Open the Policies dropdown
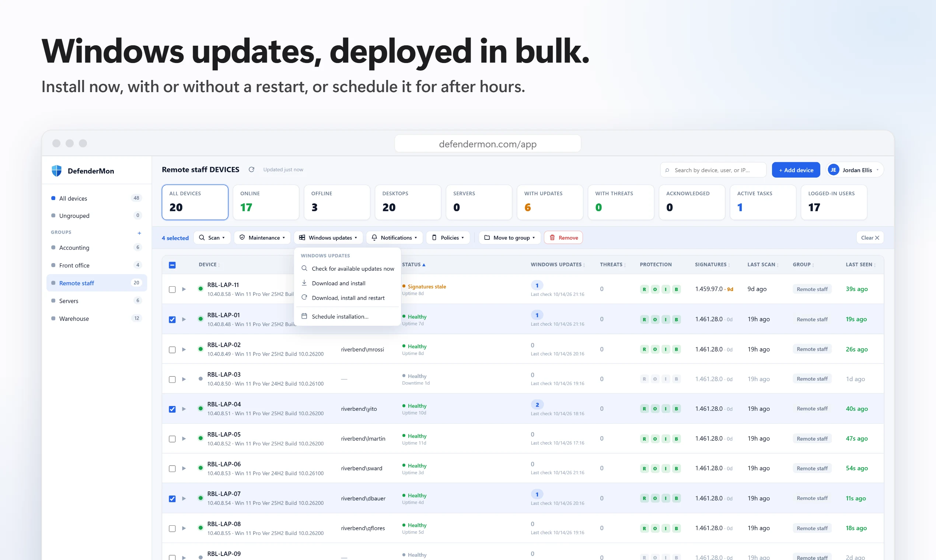The image size is (936, 560). click(448, 237)
